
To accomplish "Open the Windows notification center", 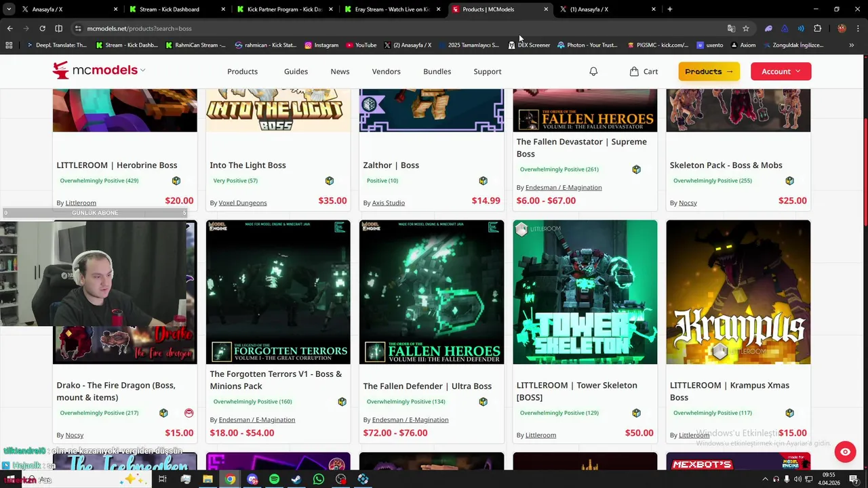I will point(854,479).
